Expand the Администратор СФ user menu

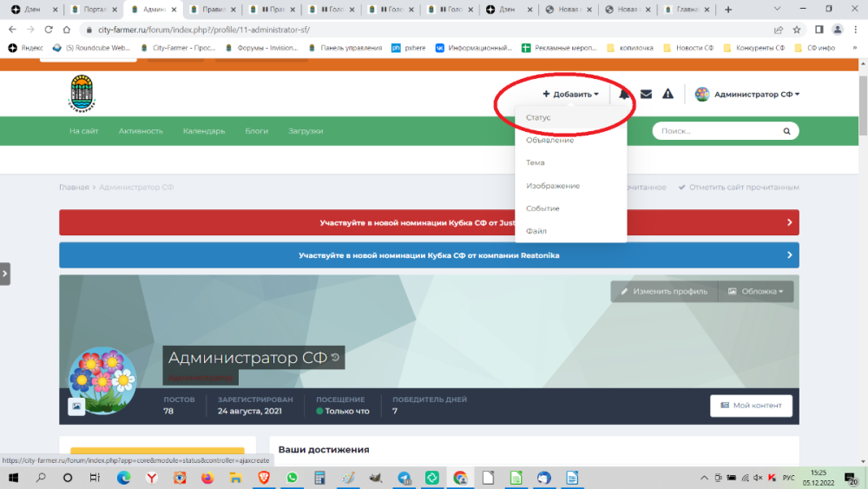click(746, 94)
